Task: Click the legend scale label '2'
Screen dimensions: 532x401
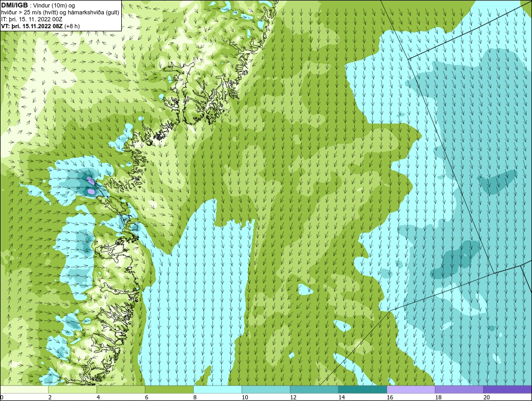Action: 50,397
